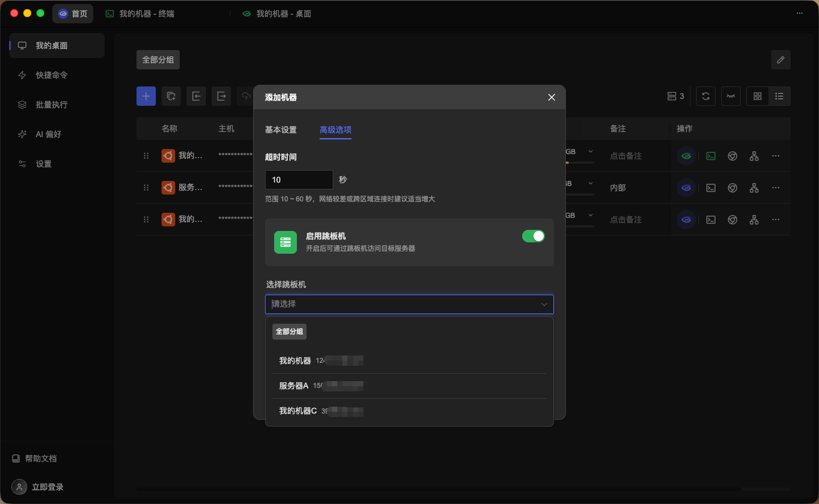This screenshot has width=819, height=504.
Task: Click the refresh list icon
Action: (706, 96)
